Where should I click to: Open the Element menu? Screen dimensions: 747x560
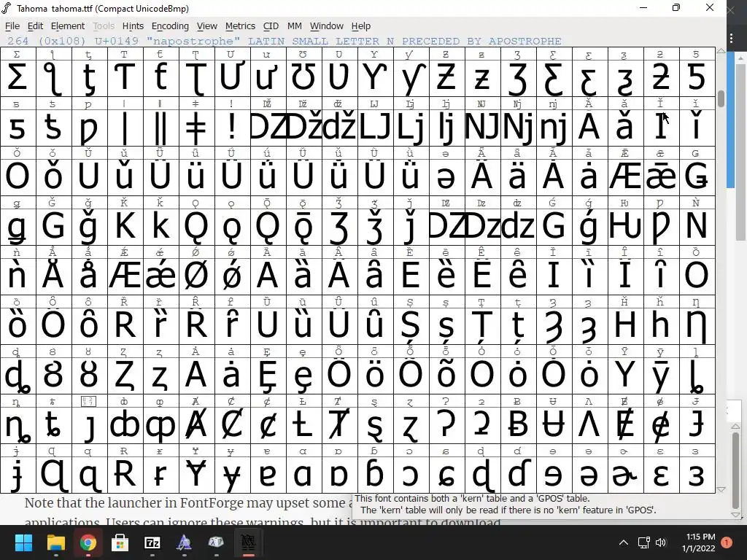point(68,26)
